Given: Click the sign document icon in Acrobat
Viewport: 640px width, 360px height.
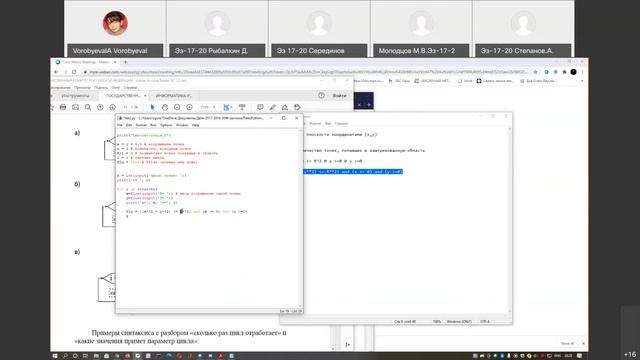Looking at the screenshot, I should coord(284,107).
